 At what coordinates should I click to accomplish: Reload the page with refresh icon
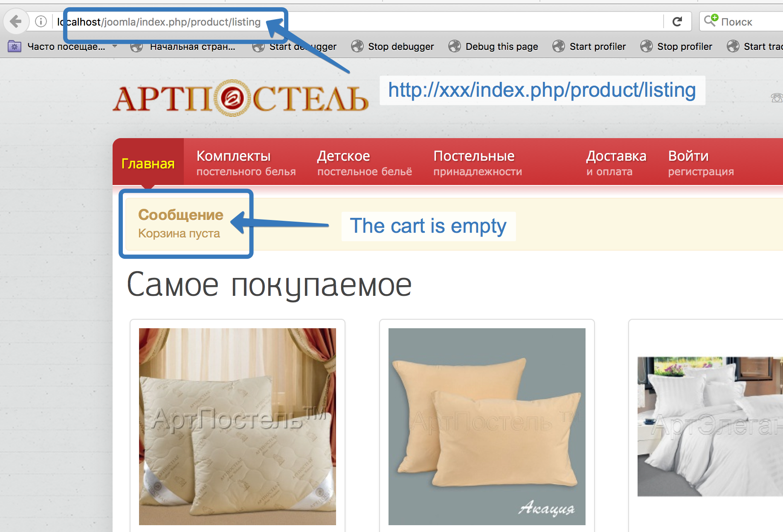pyautogui.click(x=677, y=21)
